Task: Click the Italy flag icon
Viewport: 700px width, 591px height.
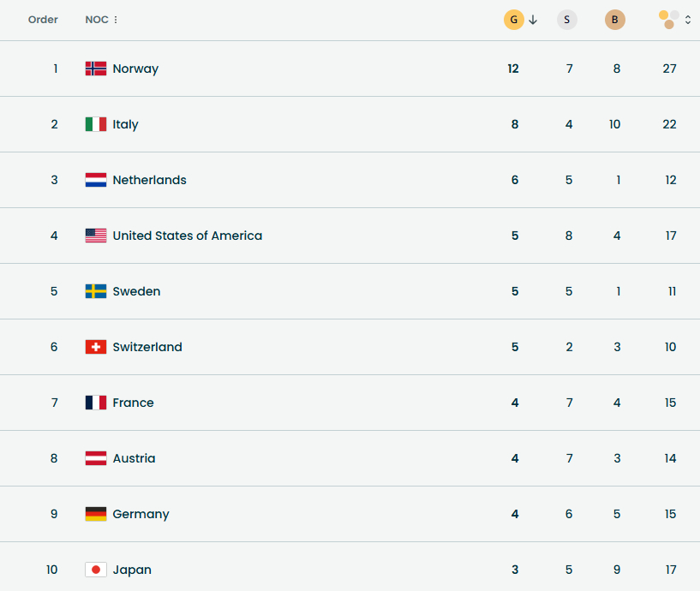Action: 96,124
